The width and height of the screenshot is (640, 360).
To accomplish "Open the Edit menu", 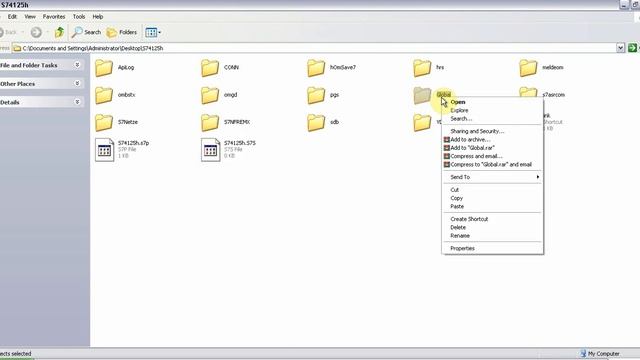I will point(12,17).
